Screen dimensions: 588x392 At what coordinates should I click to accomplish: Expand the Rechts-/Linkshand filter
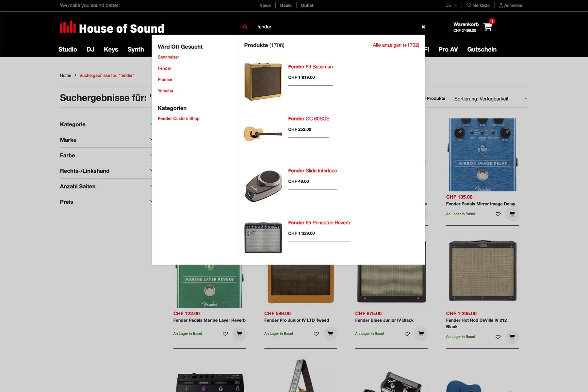point(106,171)
